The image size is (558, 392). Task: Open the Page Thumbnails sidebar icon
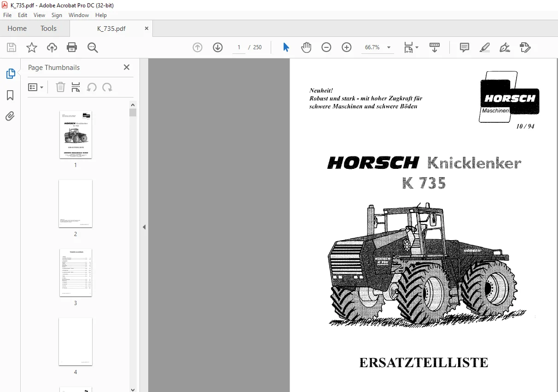[10, 74]
